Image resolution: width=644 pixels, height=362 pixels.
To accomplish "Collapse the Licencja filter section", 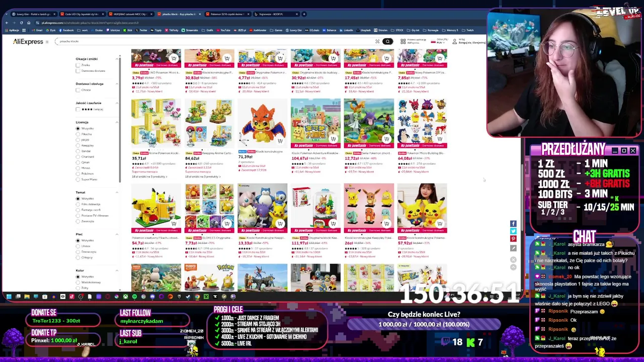I will coord(117,122).
